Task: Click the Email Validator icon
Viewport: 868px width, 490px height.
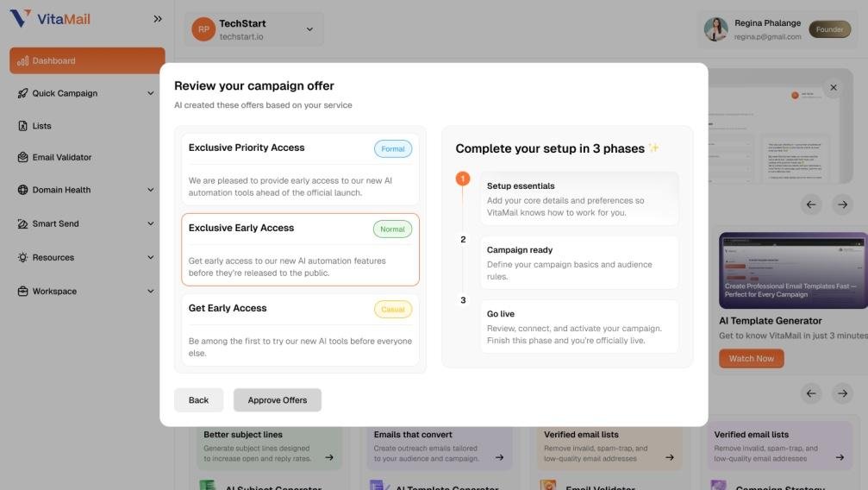Action: 22,157
